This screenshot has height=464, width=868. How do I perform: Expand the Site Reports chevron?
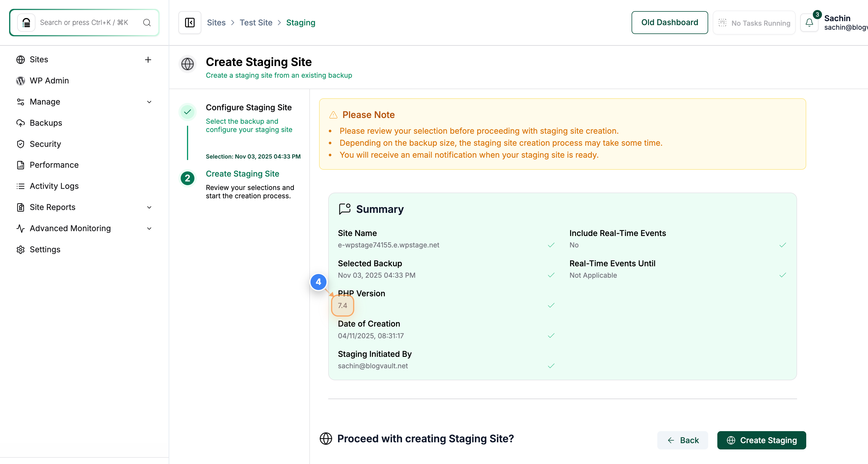(149, 207)
